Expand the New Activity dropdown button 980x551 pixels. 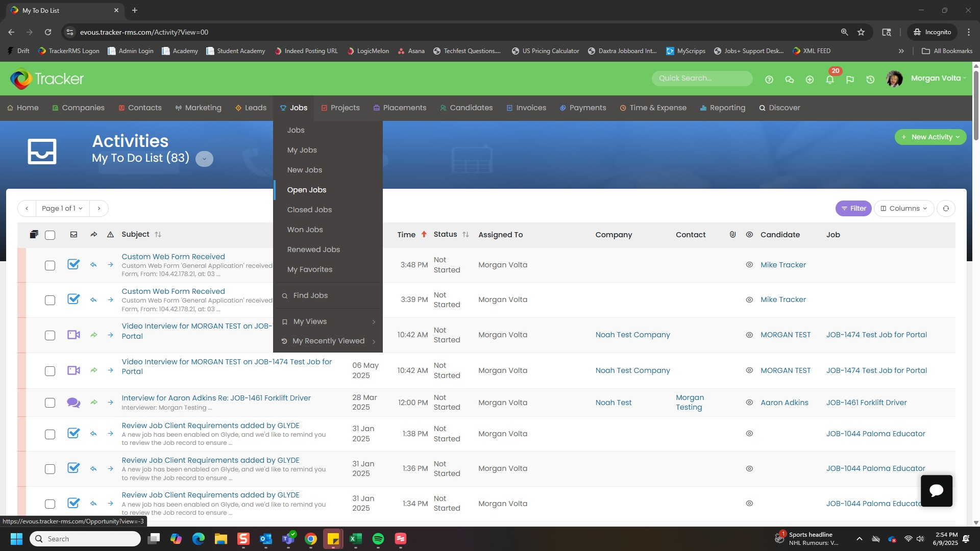click(x=930, y=137)
